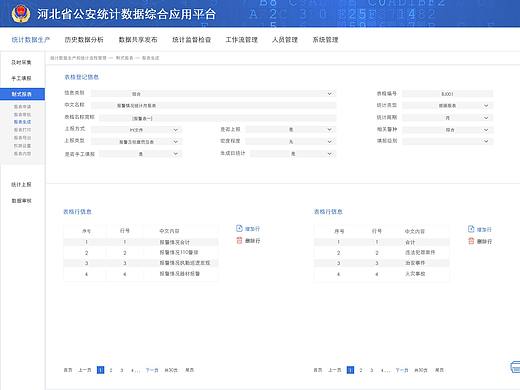Click 删除行 text in the left table panel
520x390 pixels.
(252, 241)
